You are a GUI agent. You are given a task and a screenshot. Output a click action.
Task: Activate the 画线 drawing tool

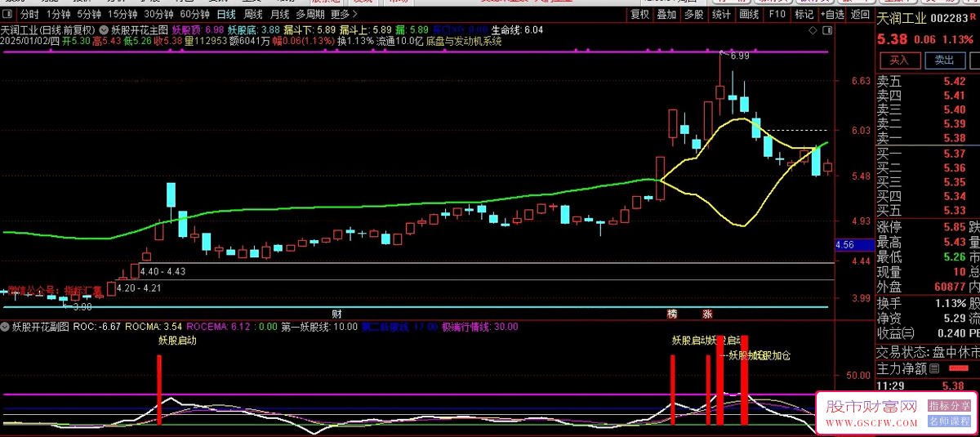click(749, 14)
